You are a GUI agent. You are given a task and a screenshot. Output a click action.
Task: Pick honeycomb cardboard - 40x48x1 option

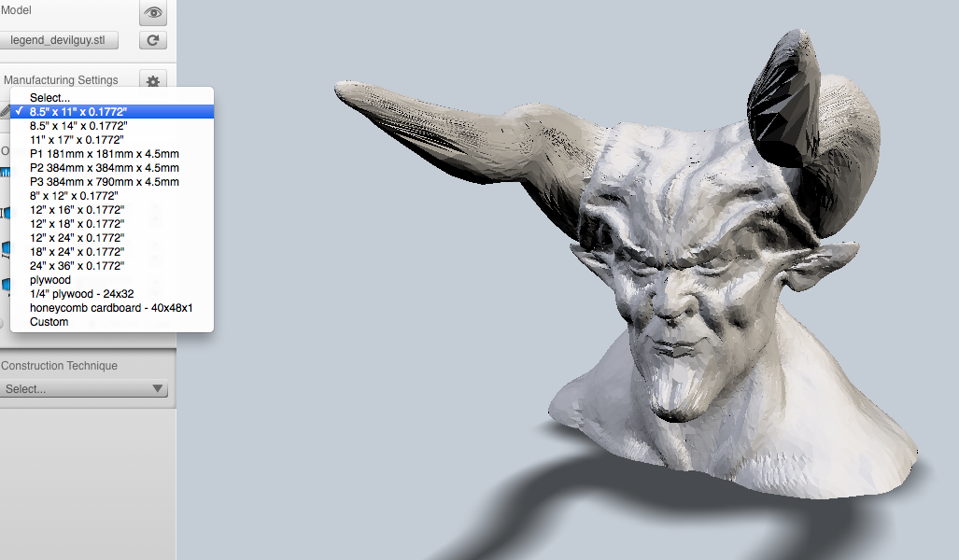point(112,308)
